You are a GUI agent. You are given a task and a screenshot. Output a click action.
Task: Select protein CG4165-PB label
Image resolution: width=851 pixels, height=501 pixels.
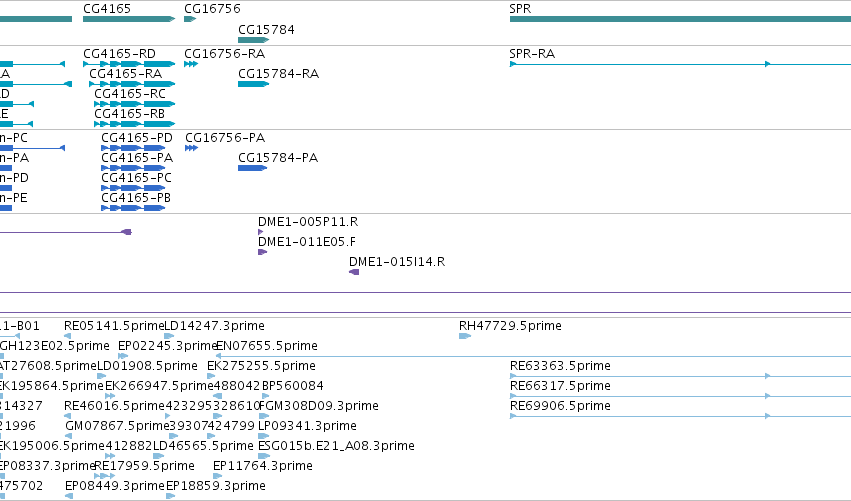[x=136, y=198]
